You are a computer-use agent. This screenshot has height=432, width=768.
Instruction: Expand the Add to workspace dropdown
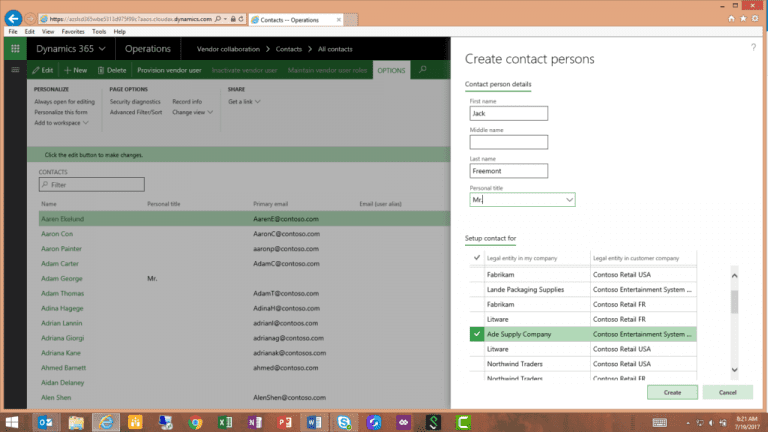coord(61,123)
